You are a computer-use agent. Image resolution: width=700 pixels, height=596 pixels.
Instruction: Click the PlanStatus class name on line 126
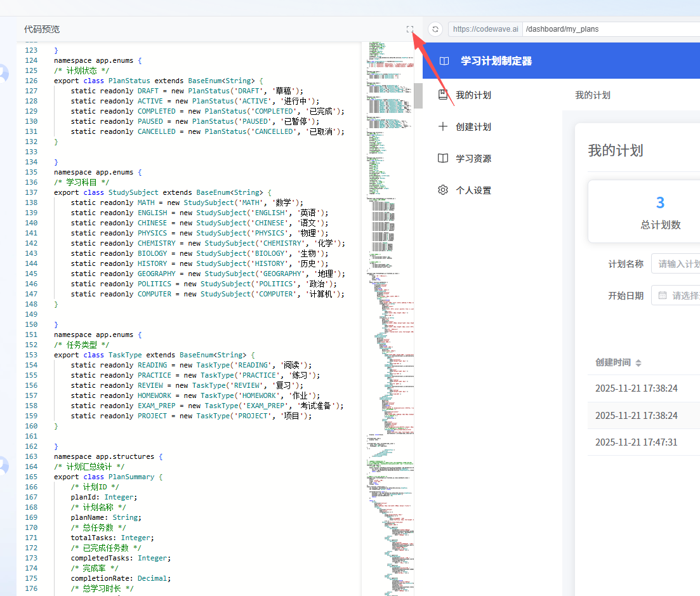(129, 81)
